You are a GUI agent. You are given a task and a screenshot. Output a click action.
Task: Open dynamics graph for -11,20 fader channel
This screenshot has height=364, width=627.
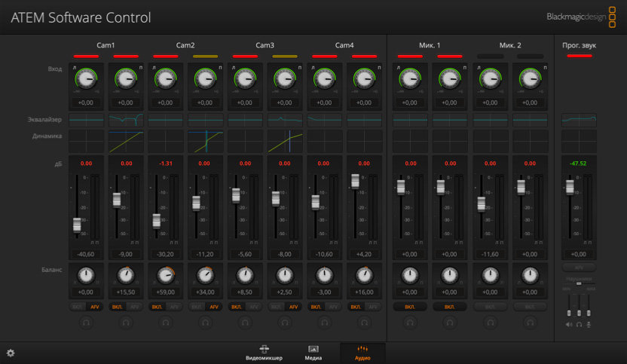coord(205,140)
